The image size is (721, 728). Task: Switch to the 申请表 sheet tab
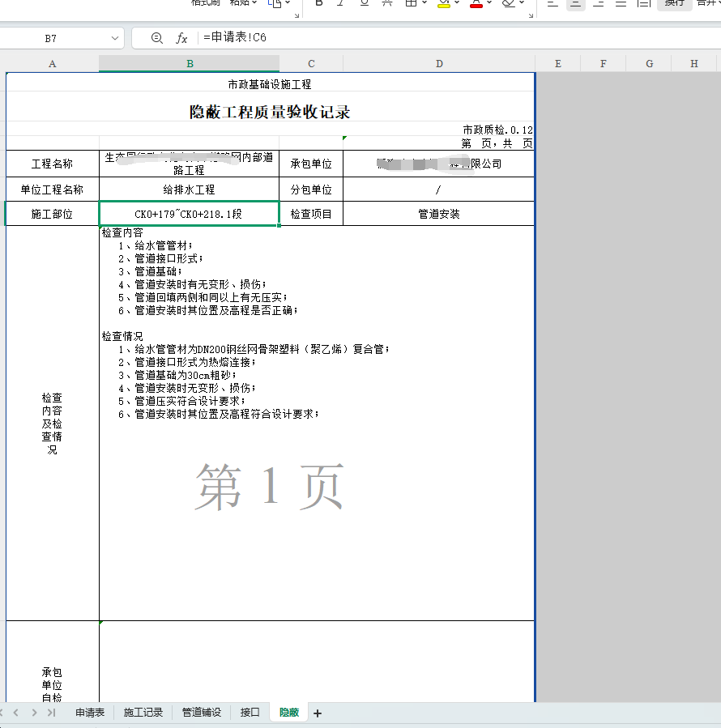click(x=90, y=713)
